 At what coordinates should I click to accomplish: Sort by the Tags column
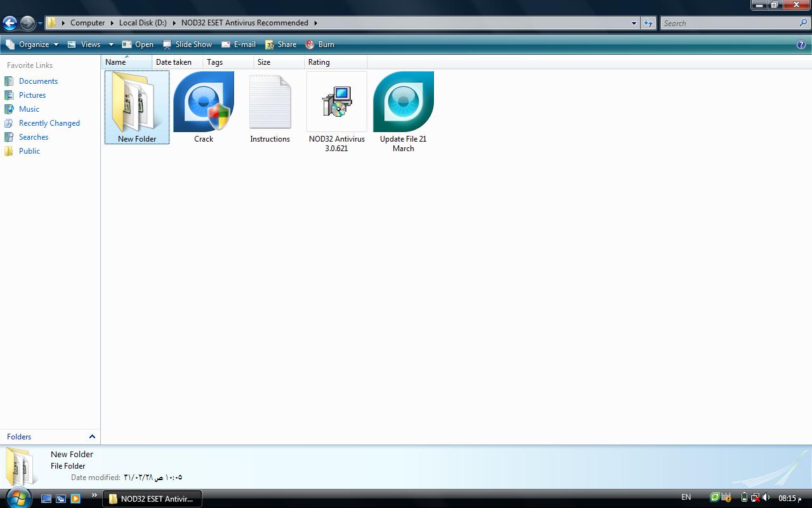tap(228, 62)
